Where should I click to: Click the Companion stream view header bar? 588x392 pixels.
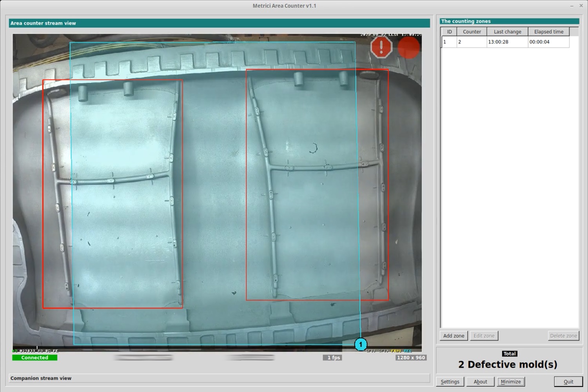[x=219, y=378]
